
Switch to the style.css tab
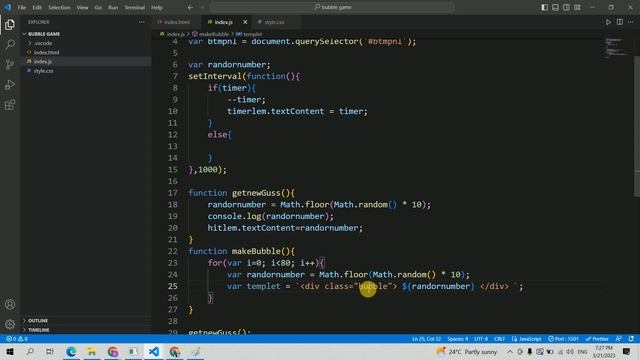pyautogui.click(x=274, y=22)
